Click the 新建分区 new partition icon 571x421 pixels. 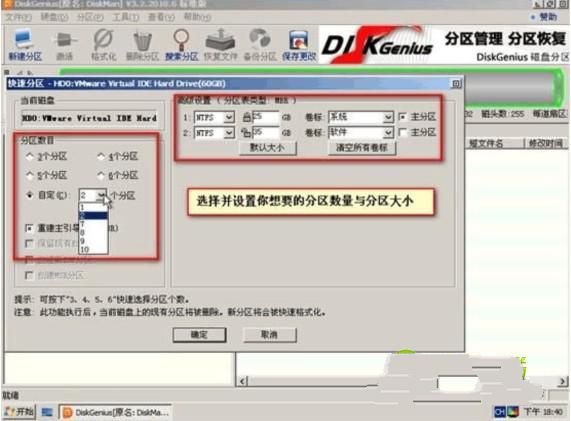click(25, 44)
